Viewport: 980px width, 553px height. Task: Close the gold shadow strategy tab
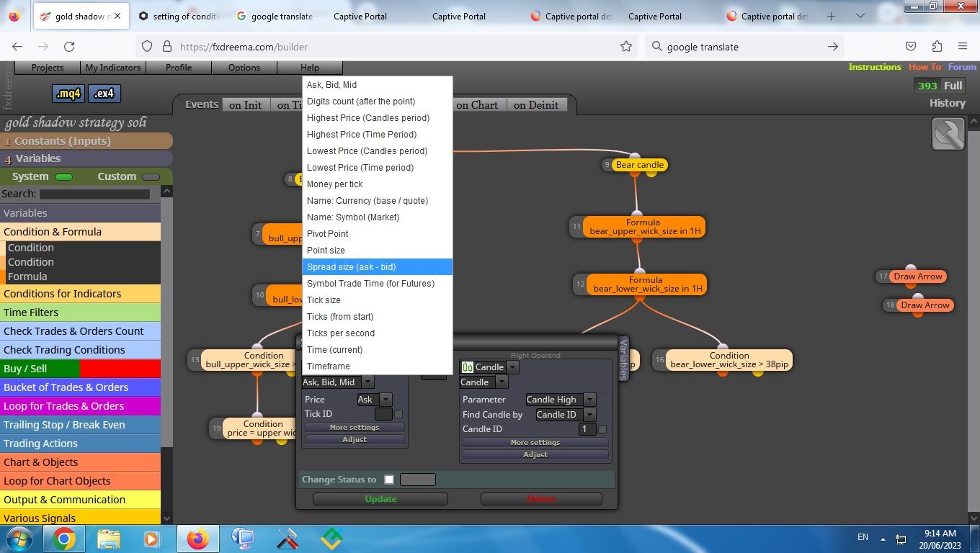tap(117, 16)
